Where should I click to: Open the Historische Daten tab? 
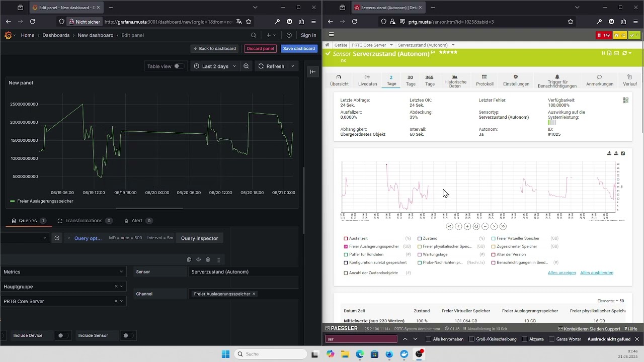(455, 81)
